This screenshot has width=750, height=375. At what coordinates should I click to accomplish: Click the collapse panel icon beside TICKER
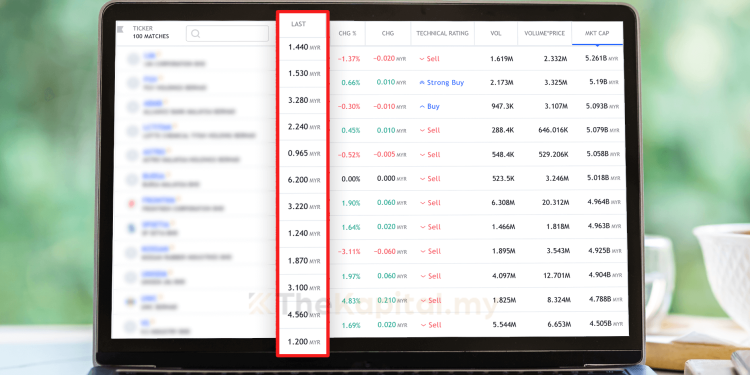tap(121, 29)
